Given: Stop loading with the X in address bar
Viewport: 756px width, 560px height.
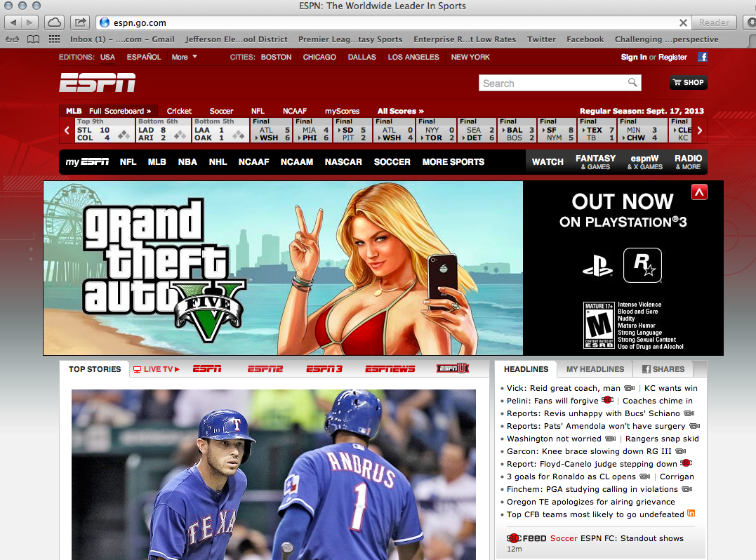Looking at the screenshot, I should point(683,22).
